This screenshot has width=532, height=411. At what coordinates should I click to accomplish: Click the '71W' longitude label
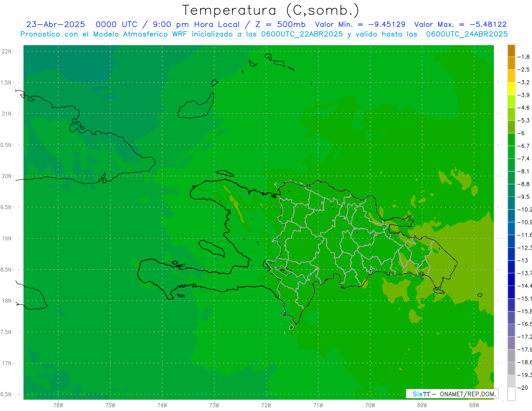point(318,405)
